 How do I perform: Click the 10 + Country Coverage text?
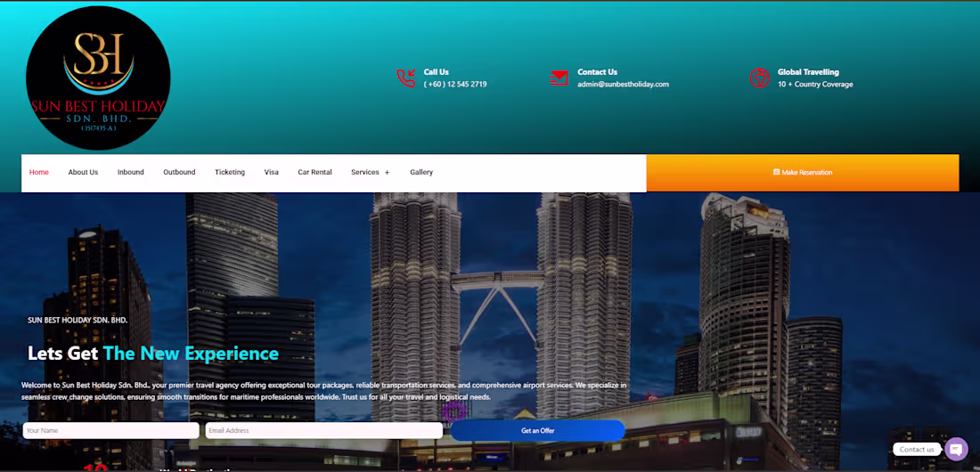(x=815, y=85)
